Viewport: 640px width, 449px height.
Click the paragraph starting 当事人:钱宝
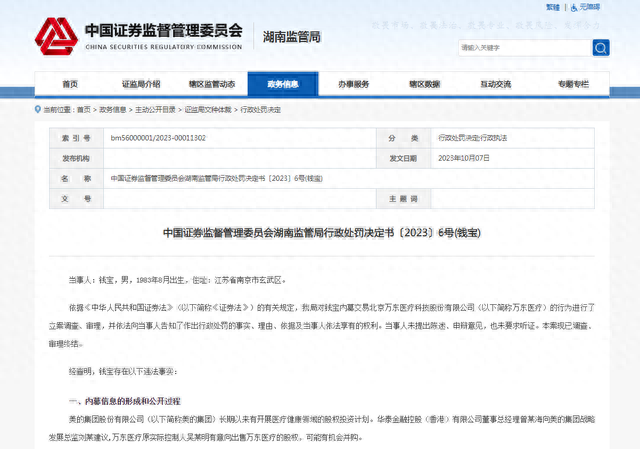(177, 280)
